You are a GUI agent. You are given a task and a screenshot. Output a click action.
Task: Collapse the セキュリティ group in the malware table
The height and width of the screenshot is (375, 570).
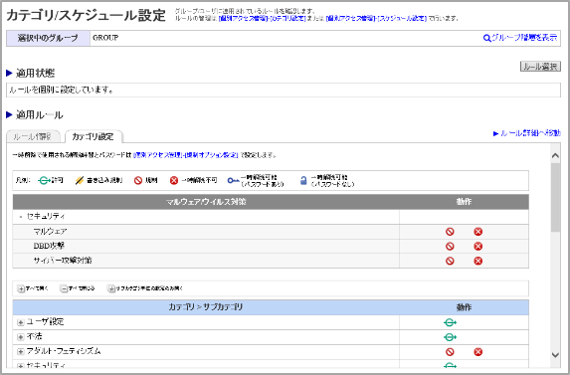[x=21, y=217]
